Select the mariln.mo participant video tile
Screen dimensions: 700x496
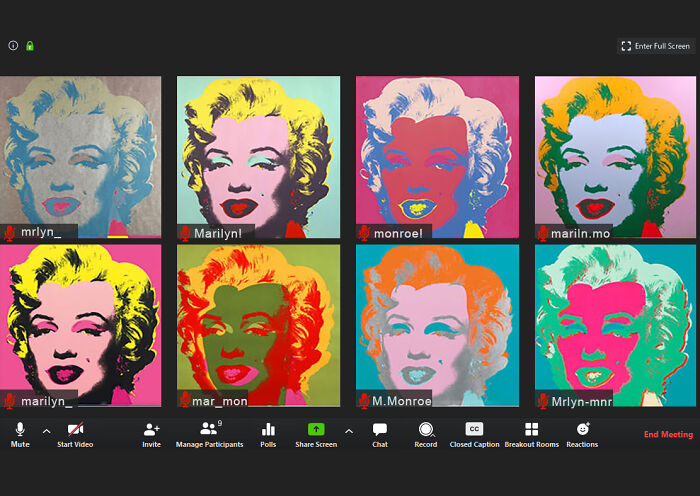(x=616, y=157)
